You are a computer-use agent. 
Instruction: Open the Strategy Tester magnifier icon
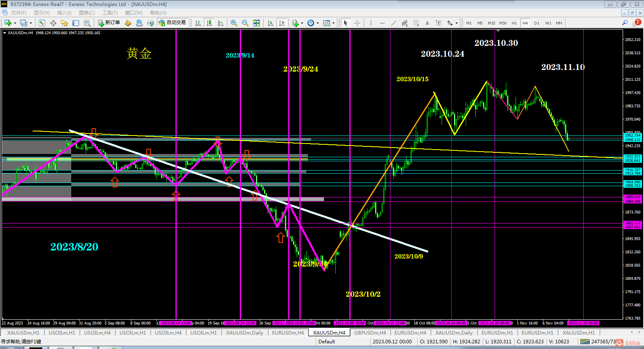tap(87, 23)
